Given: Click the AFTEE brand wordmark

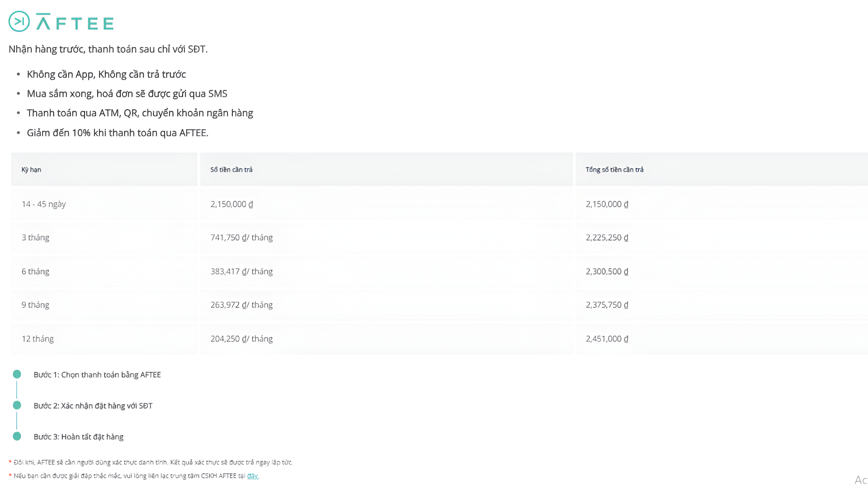Looking at the screenshot, I should click(75, 22).
